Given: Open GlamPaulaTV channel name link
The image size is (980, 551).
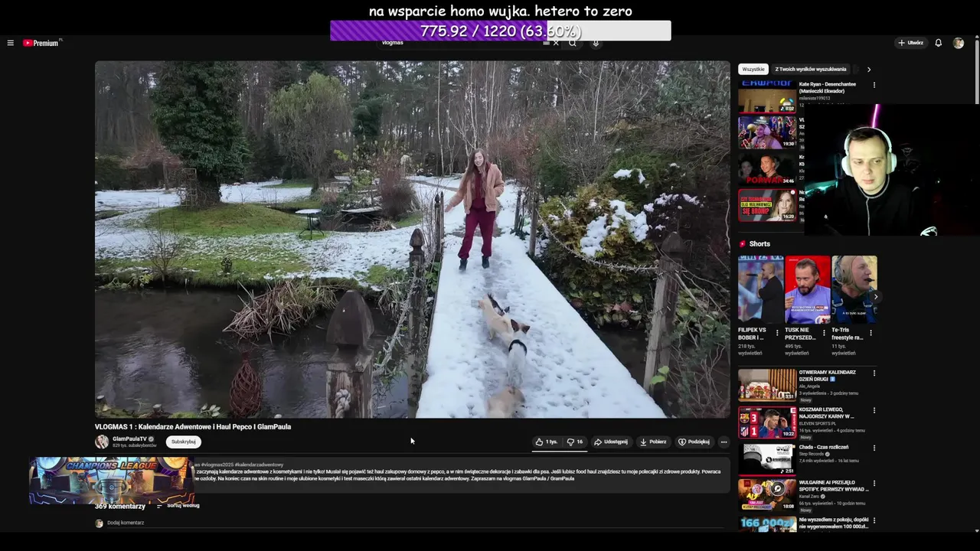Looking at the screenshot, I should coord(129,439).
